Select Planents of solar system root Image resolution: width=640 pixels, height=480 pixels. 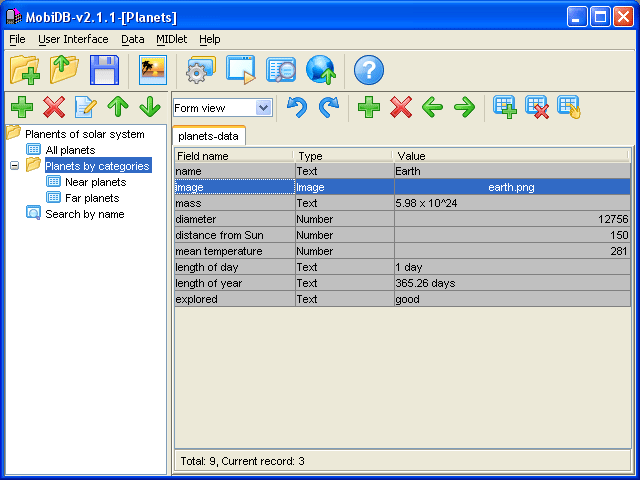pyautogui.click(x=84, y=134)
